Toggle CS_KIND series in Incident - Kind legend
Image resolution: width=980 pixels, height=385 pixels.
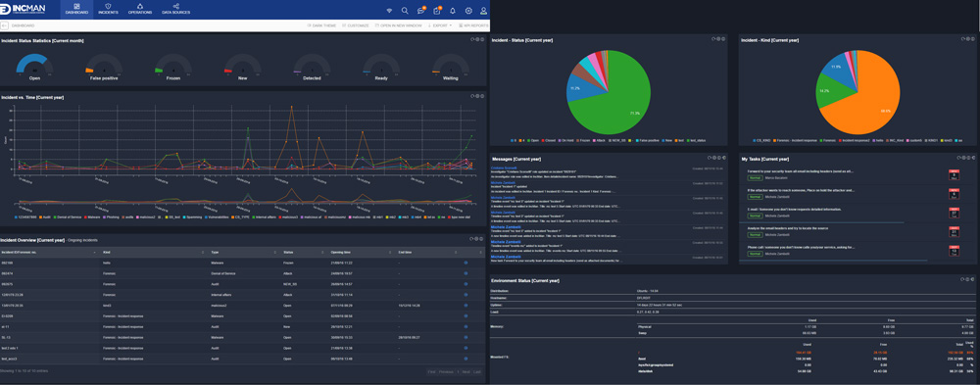tap(760, 141)
